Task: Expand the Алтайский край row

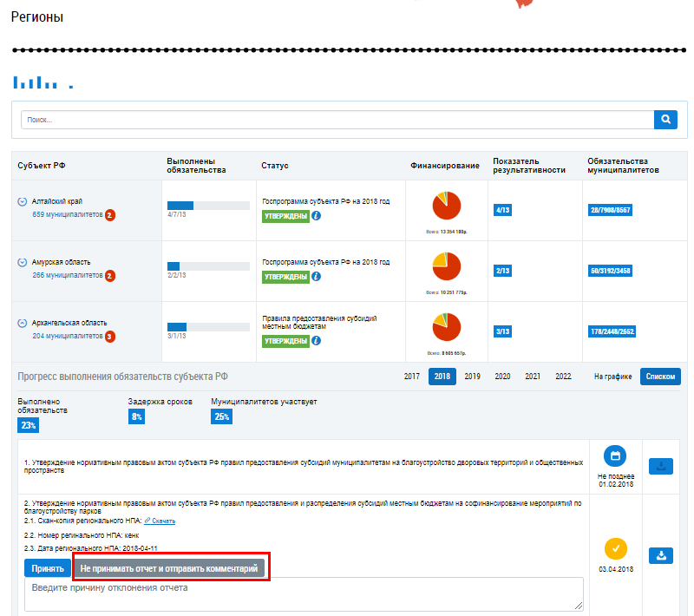Action: click(23, 201)
